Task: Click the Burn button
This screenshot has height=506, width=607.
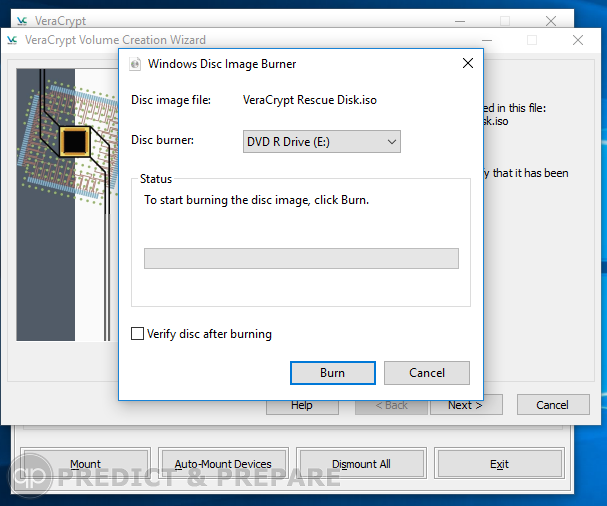Action: 333,373
